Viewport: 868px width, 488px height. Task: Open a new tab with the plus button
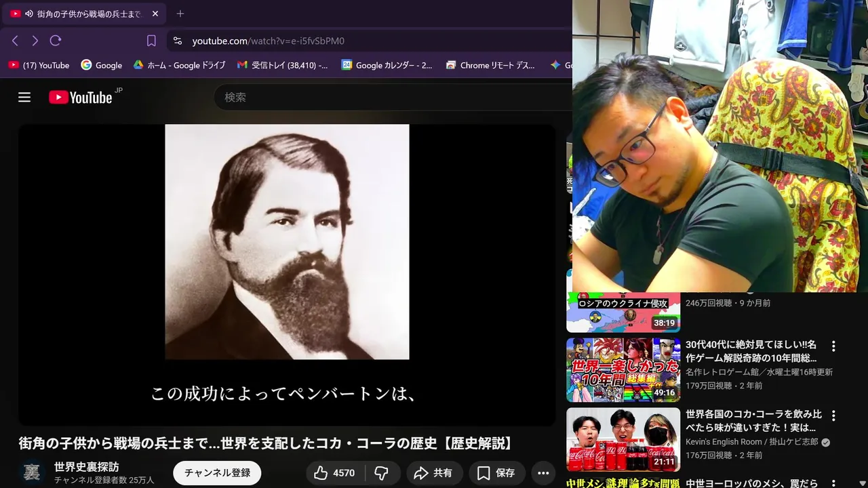180,14
